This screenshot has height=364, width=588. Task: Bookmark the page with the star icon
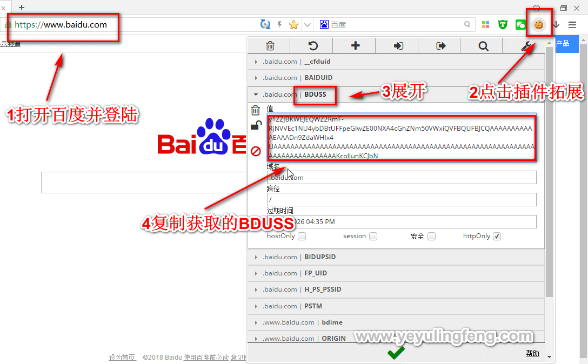click(293, 25)
